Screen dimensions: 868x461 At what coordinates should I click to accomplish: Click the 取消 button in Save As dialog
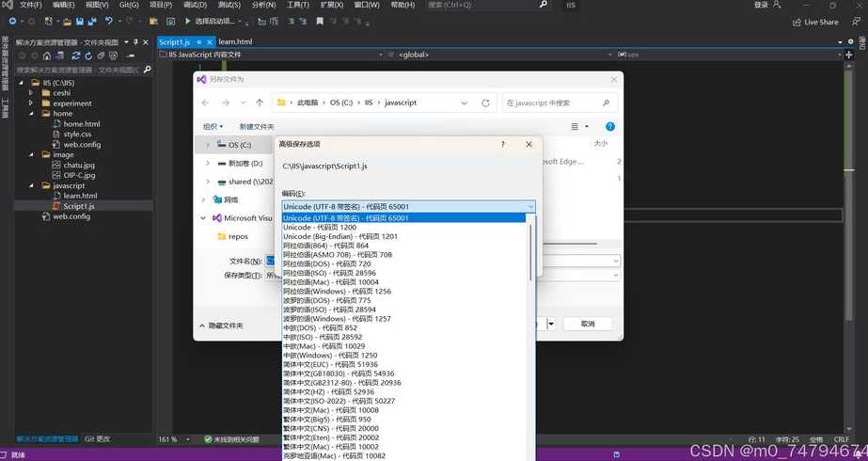tap(588, 325)
